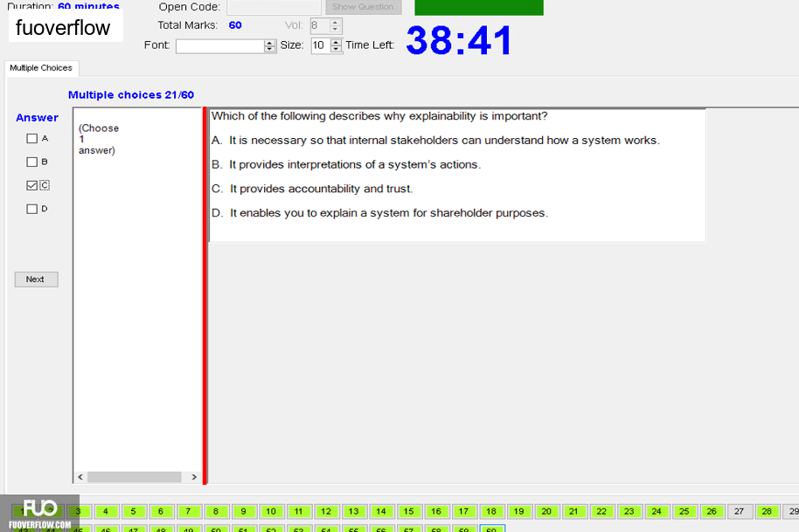Jump to question 19
The width and height of the screenshot is (799, 532).
pos(518,511)
